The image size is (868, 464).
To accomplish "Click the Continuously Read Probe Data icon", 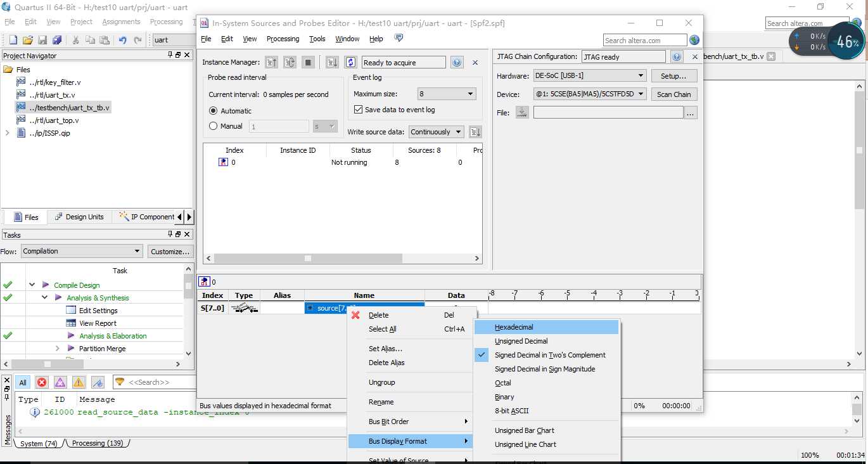I will coord(290,62).
